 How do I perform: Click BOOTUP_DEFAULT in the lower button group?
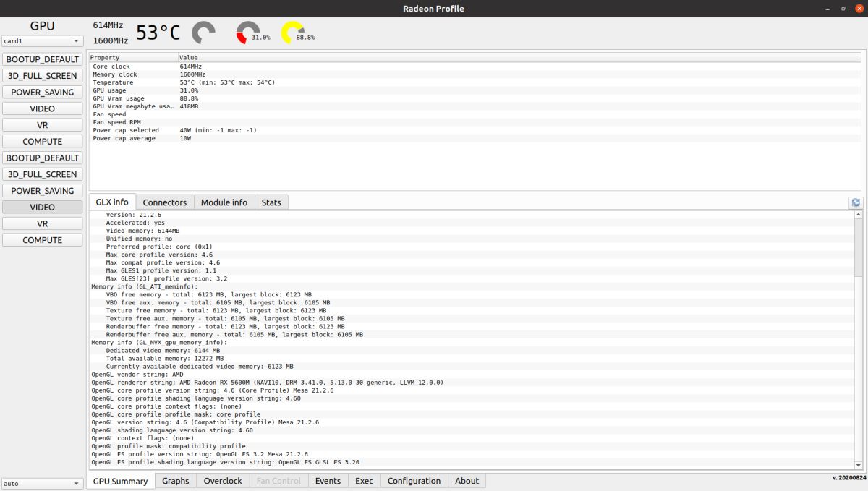[42, 158]
